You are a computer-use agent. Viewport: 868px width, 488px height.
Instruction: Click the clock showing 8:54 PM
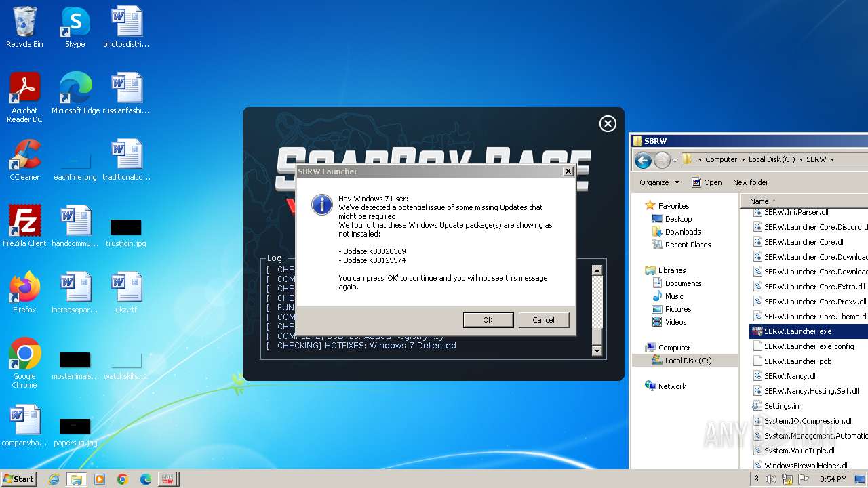pos(833,479)
